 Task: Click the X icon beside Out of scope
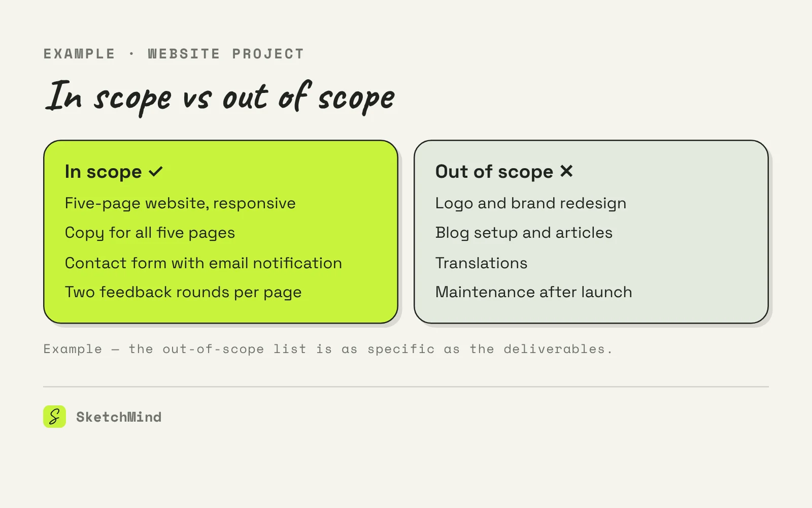[566, 171]
